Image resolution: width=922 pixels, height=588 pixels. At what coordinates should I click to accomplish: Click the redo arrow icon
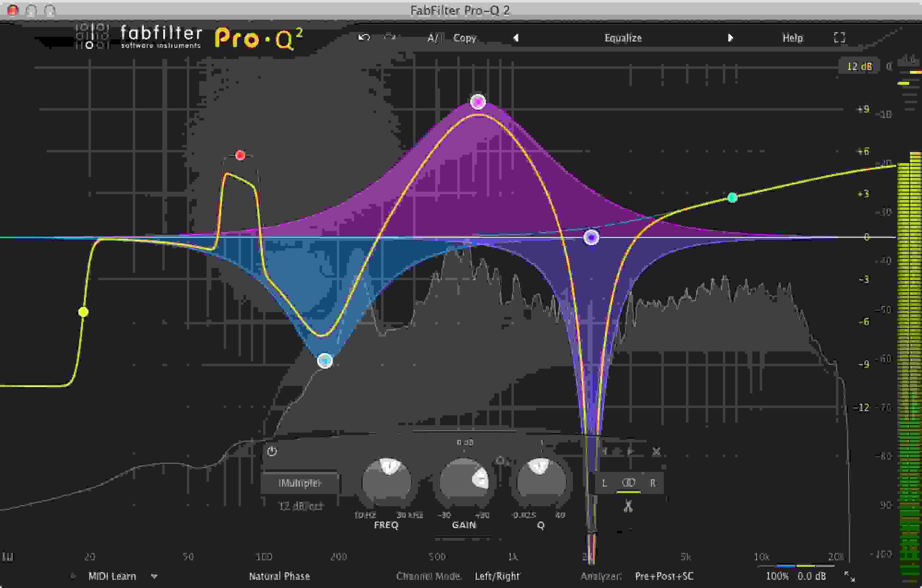[x=390, y=38]
